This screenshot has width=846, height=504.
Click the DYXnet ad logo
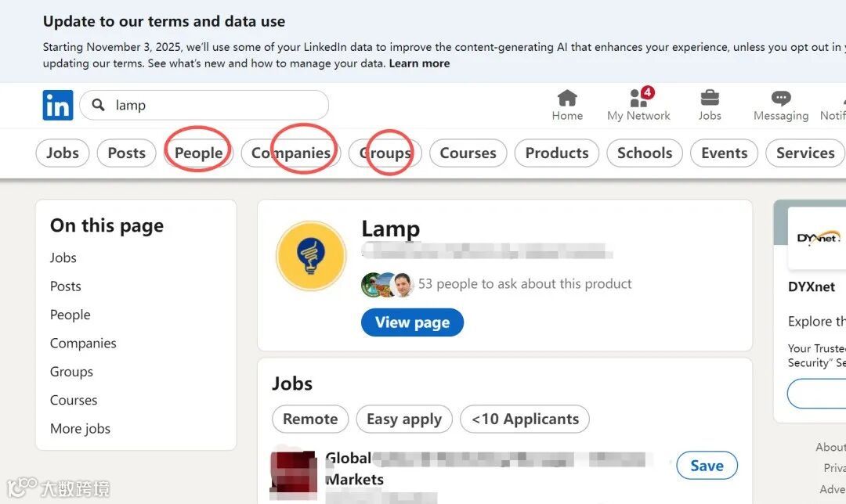(818, 238)
